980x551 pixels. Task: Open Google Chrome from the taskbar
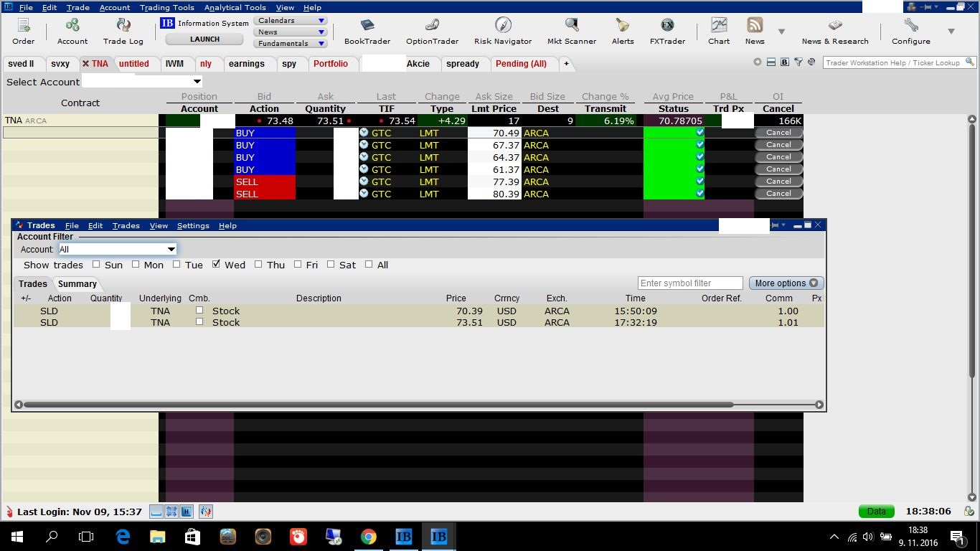(369, 536)
